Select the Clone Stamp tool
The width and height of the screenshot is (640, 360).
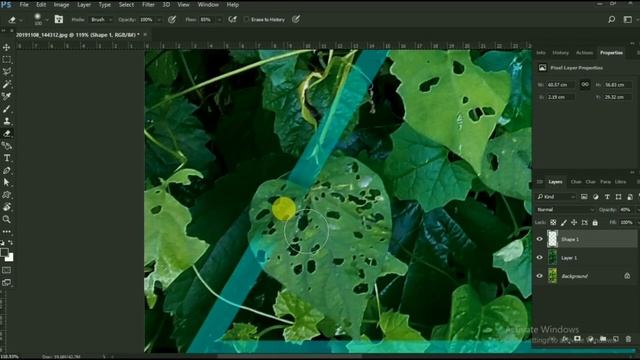click(x=7, y=121)
